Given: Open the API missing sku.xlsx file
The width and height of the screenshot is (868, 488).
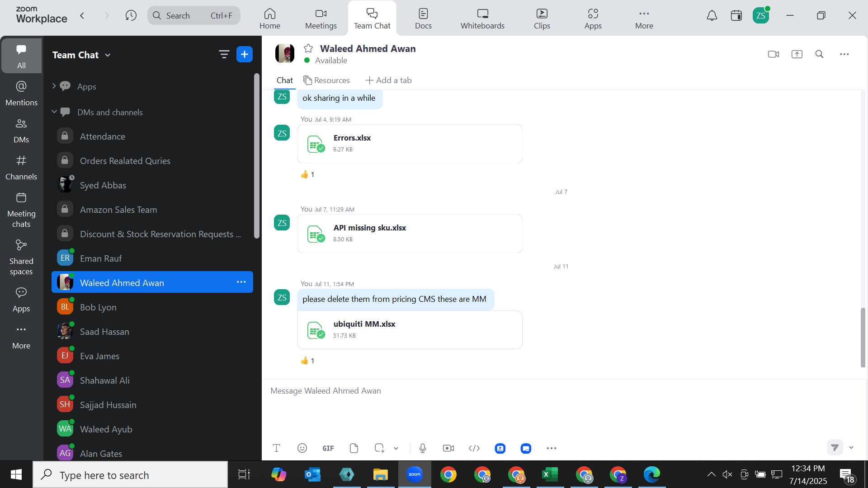Looking at the screenshot, I should (410, 234).
